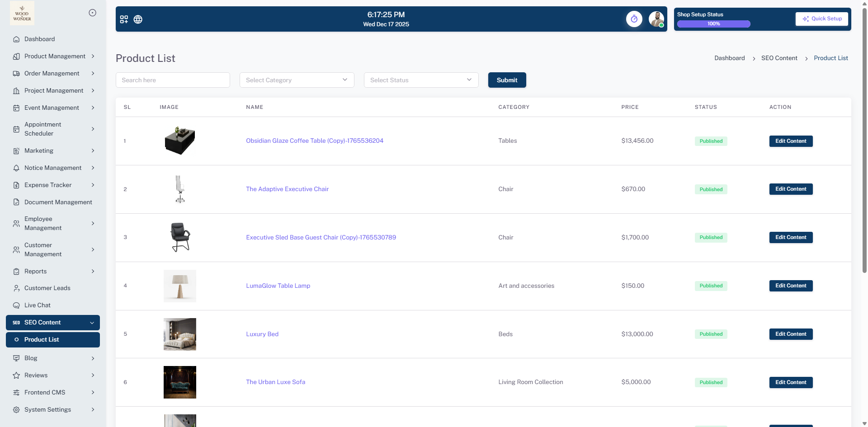
Task: Click the Search here input field
Action: click(x=173, y=80)
